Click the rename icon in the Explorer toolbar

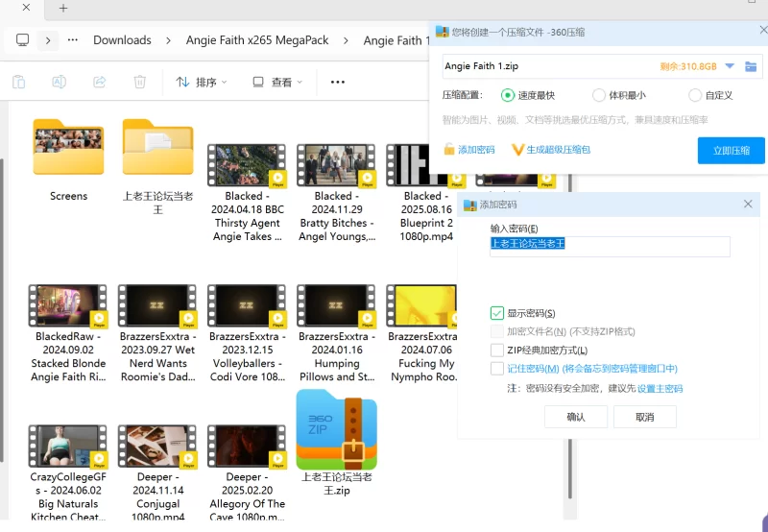pos(59,83)
